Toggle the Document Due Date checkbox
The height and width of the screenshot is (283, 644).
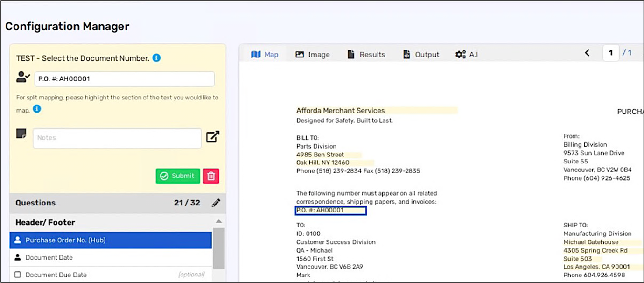[18, 275]
